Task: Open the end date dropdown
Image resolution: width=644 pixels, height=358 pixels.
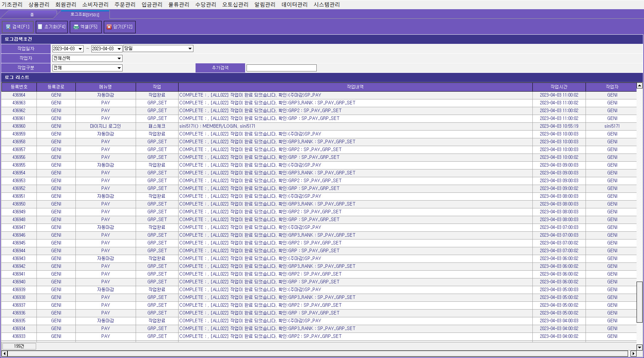Action: (x=119, y=49)
